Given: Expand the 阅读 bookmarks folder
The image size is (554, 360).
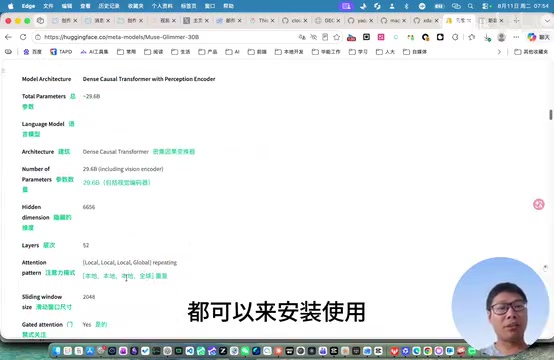Looking at the screenshot, I should coord(154,52).
